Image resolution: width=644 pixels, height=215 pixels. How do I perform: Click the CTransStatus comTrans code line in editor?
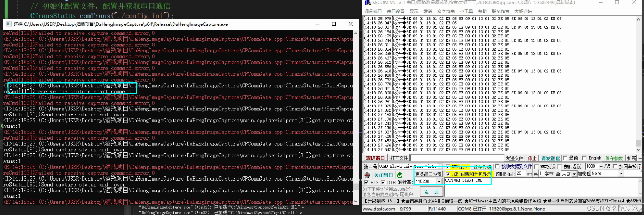(x=102, y=16)
